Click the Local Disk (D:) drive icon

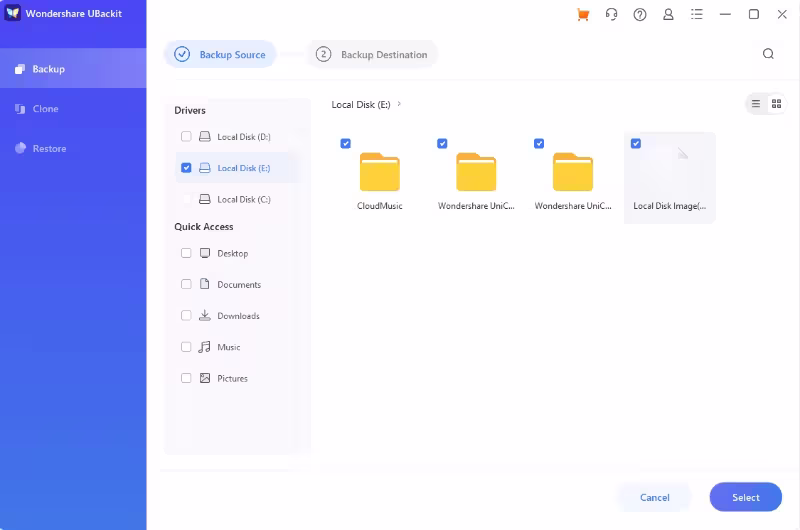(205, 136)
